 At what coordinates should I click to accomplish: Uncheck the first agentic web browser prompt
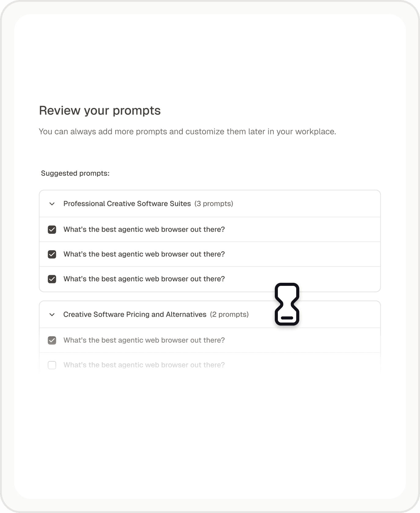click(52, 229)
